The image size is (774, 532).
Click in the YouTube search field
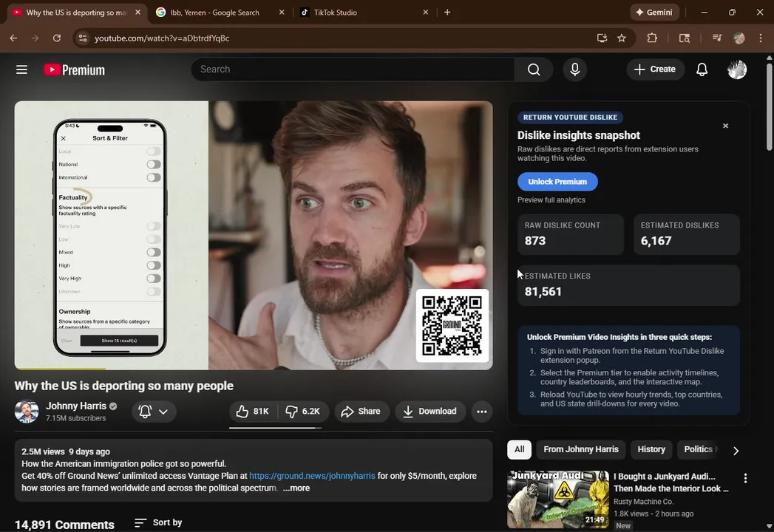pos(353,69)
